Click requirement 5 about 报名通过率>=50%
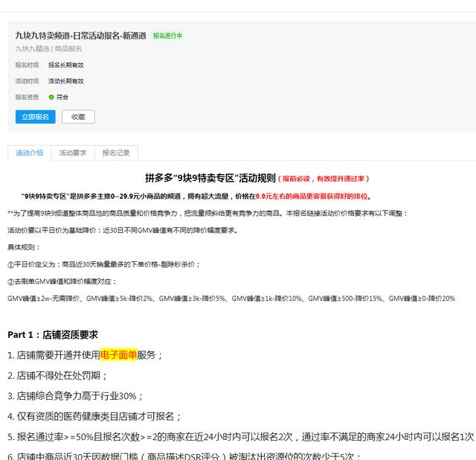Screen dimensions: 476x460 (x=241, y=437)
